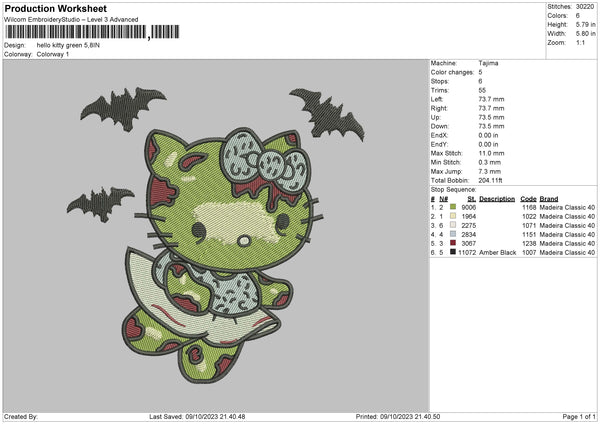Click the Color changes value 5
Image resolution: width=600 pixels, height=424 pixels.
(480, 72)
